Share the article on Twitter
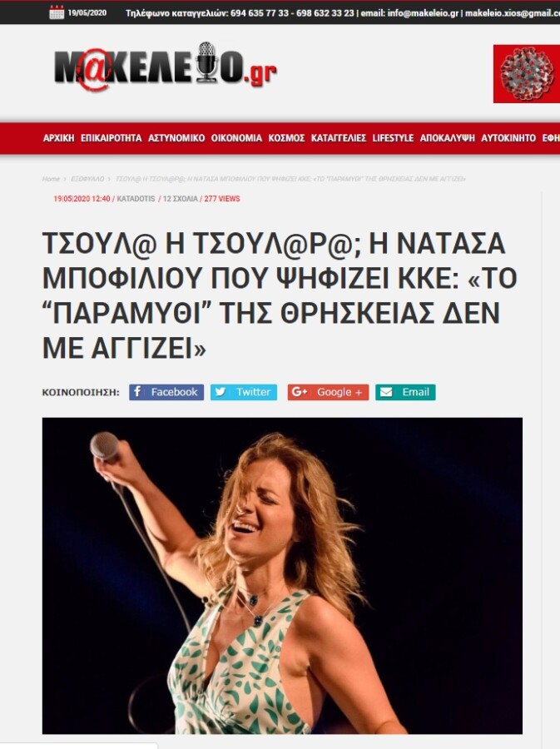Screen dimensions: 560x749 click(x=244, y=392)
